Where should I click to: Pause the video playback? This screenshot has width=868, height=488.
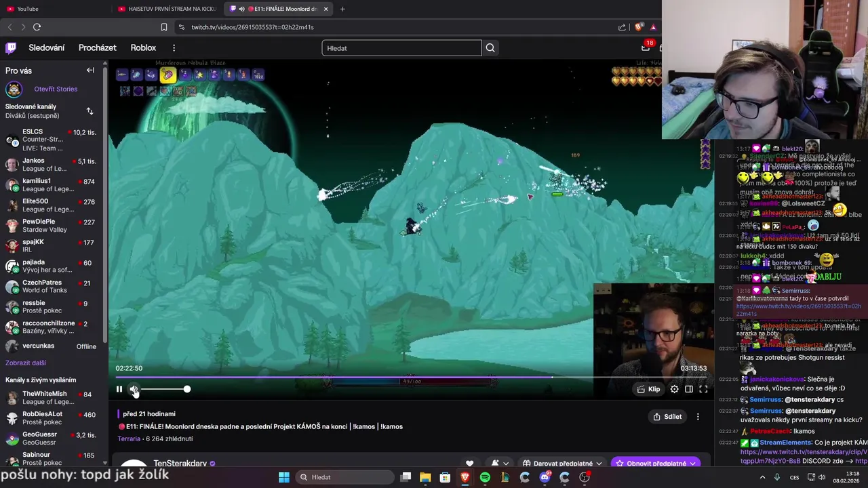point(119,389)
